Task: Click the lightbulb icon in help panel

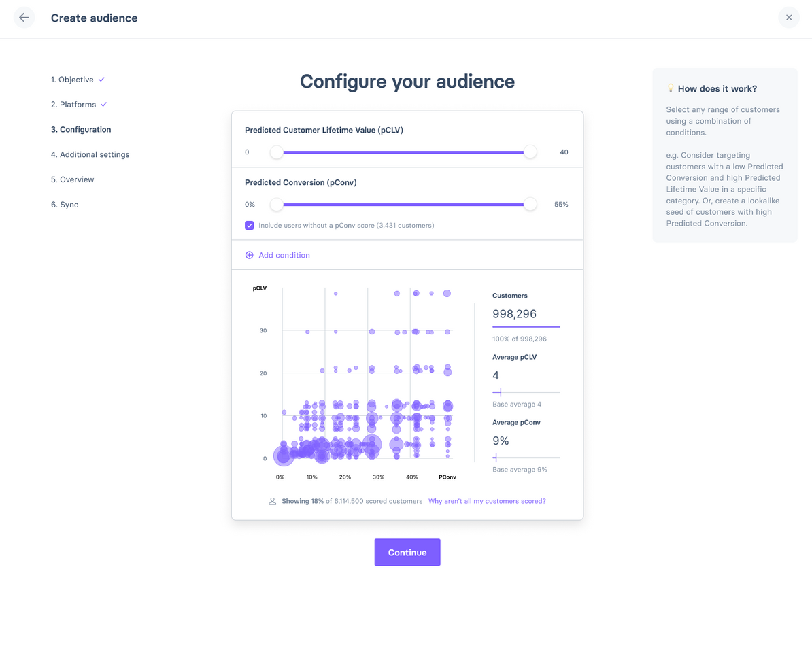Action: (x=670, y=88)
